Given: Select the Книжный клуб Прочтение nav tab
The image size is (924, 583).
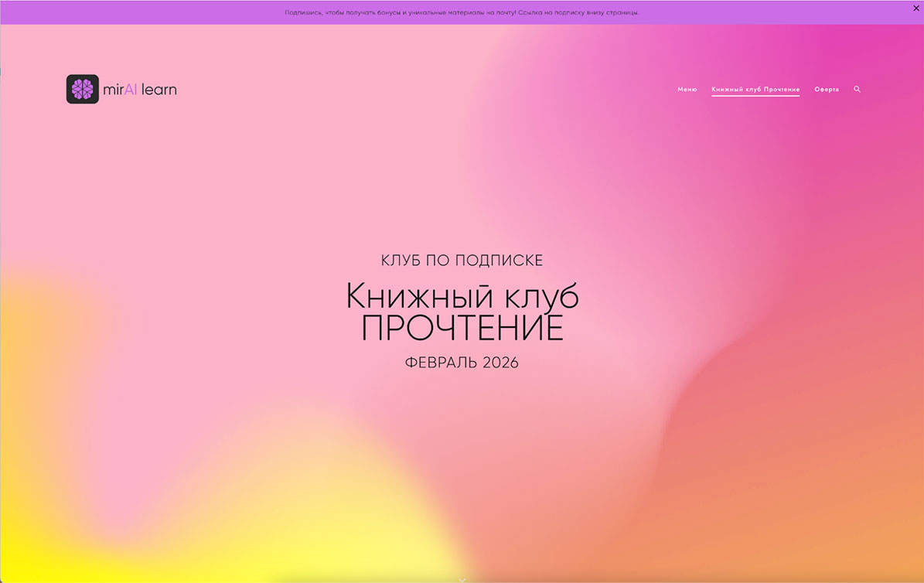Looking at the screenshot, I should pyautogui.click(x=755, y=90).
